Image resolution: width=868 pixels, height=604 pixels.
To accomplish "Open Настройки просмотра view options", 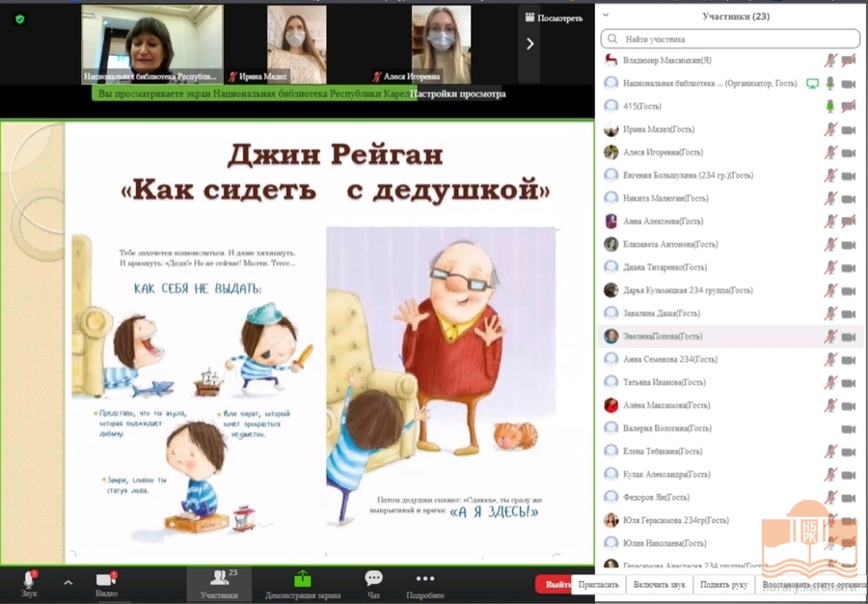I will pyautogui.click(x=457, y=95).
